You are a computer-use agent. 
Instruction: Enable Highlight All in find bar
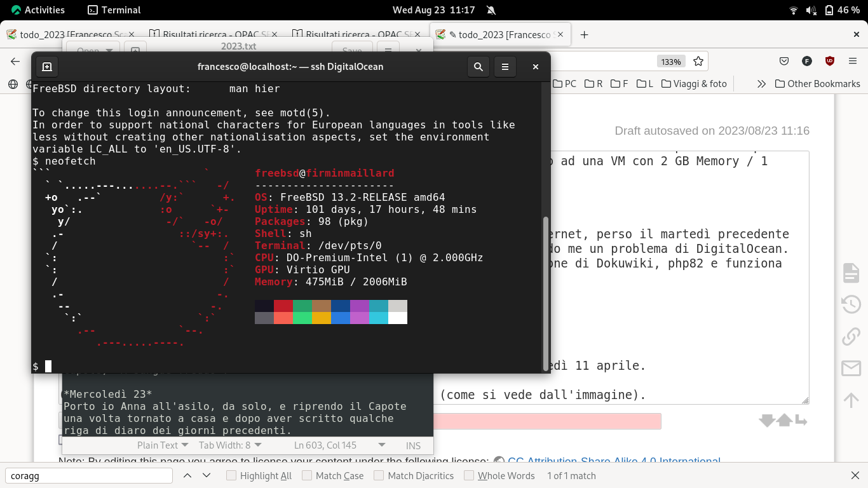click(232, 476)
